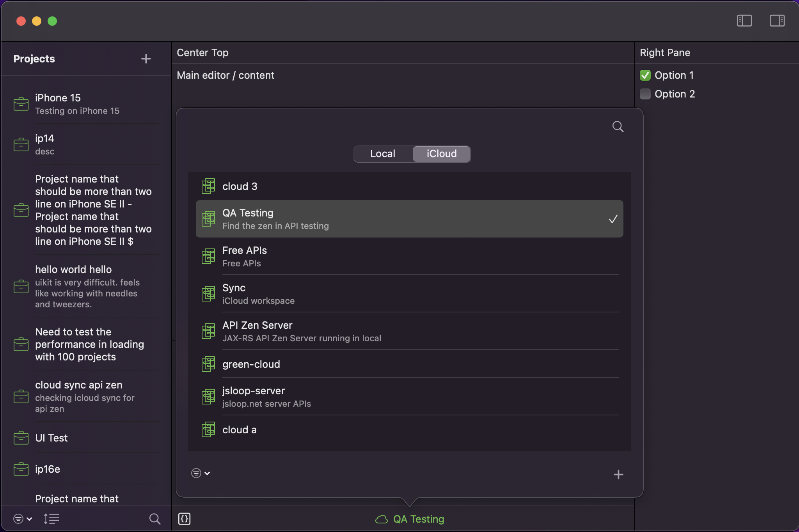Uncheck Option 1 in the Right Pane
The width and height of the screenshot is (799, 532).
pyautogui.click(x=645, y=75)
